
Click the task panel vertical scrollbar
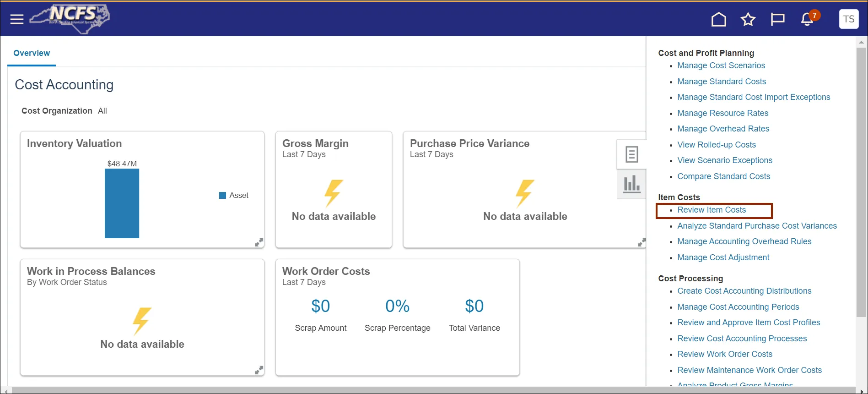[x=861, y=183]
